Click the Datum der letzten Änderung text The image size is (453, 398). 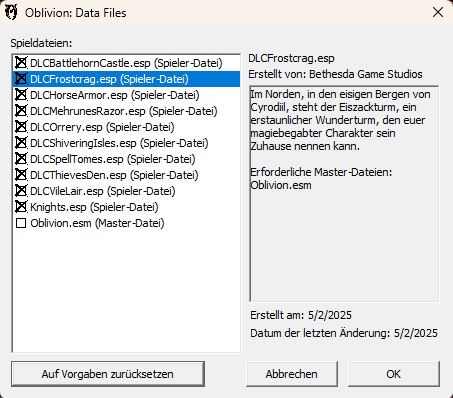(344, 333)
